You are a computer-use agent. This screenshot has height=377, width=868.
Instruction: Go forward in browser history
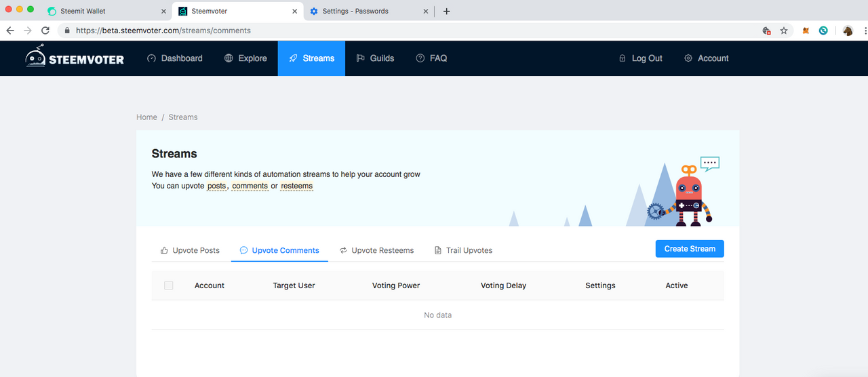point(28,31)
